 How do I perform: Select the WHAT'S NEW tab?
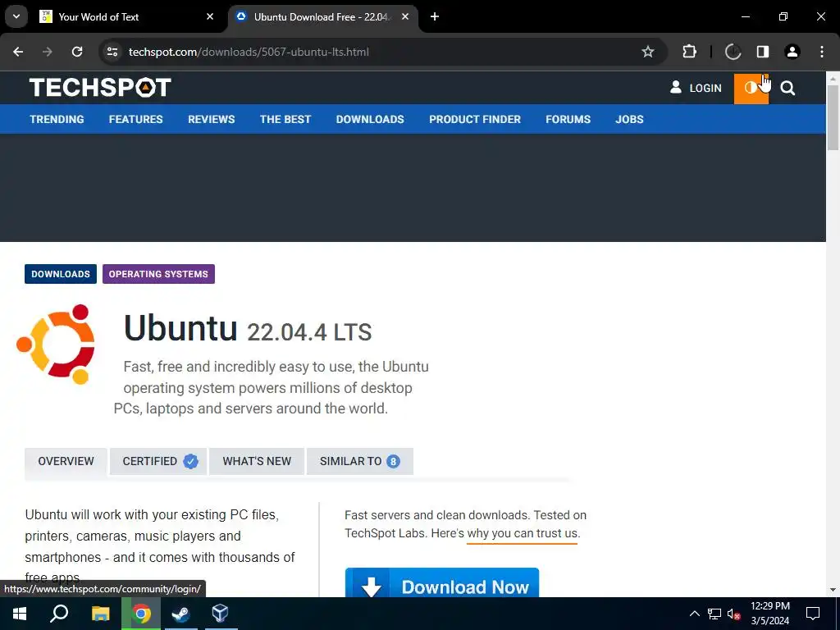coord(257,461)
